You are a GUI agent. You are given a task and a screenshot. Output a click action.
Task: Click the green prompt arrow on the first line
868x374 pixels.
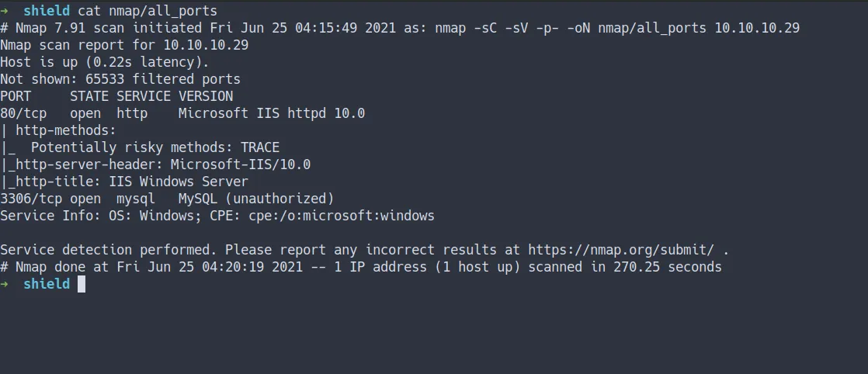[5, 11]
